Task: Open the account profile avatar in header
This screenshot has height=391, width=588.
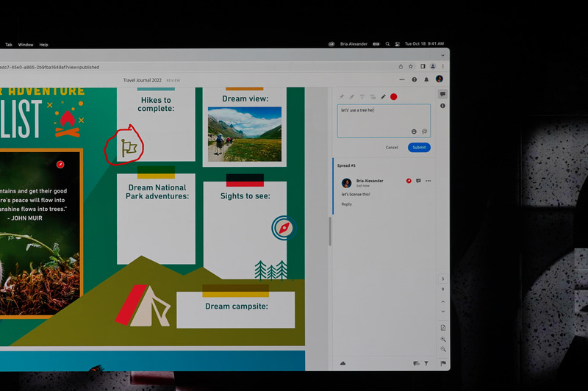Action: 440,79
